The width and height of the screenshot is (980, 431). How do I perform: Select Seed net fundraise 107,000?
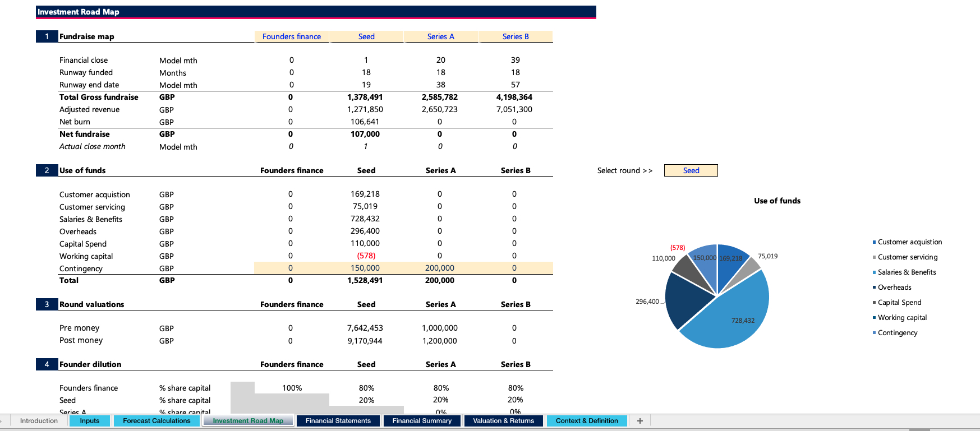pyautogui.click(x=365, y=134)
